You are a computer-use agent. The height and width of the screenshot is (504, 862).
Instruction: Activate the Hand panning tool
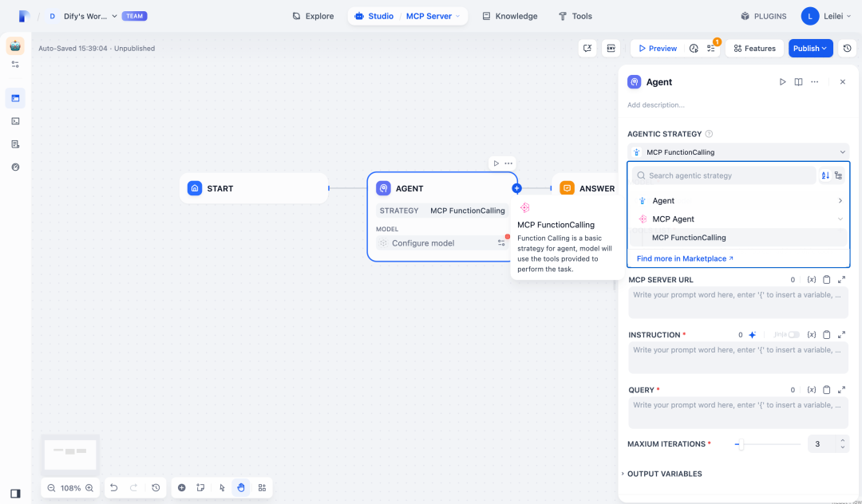241,487
